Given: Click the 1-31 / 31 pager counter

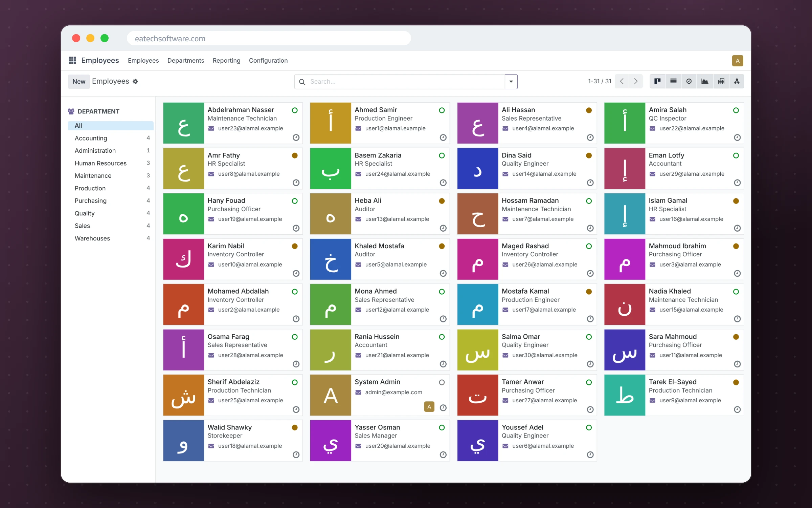Looking at the screenshot, I should (600, 81).
